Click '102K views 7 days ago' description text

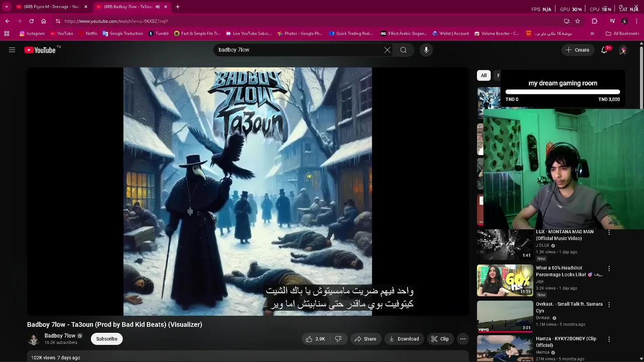55,357
